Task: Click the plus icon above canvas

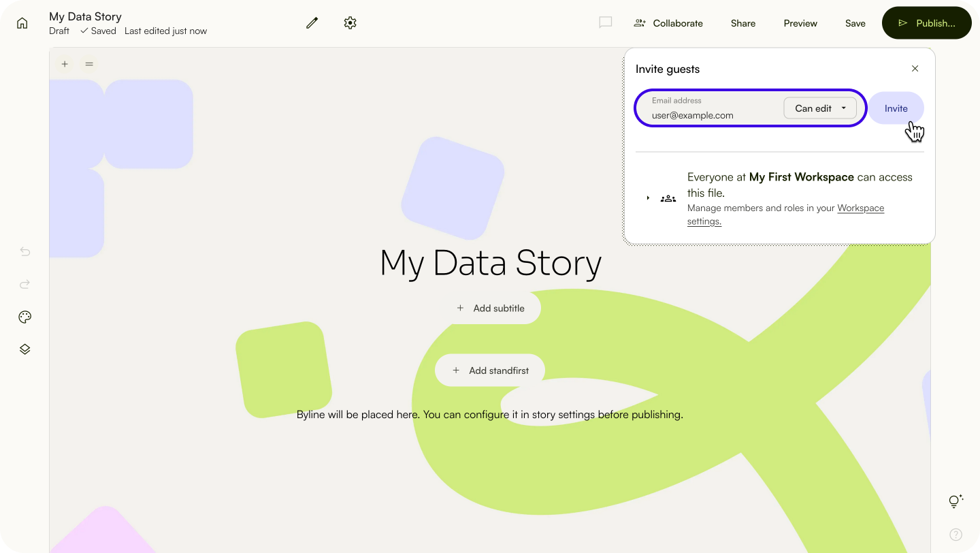Action: pyautogui.click(x=65, y=64)
